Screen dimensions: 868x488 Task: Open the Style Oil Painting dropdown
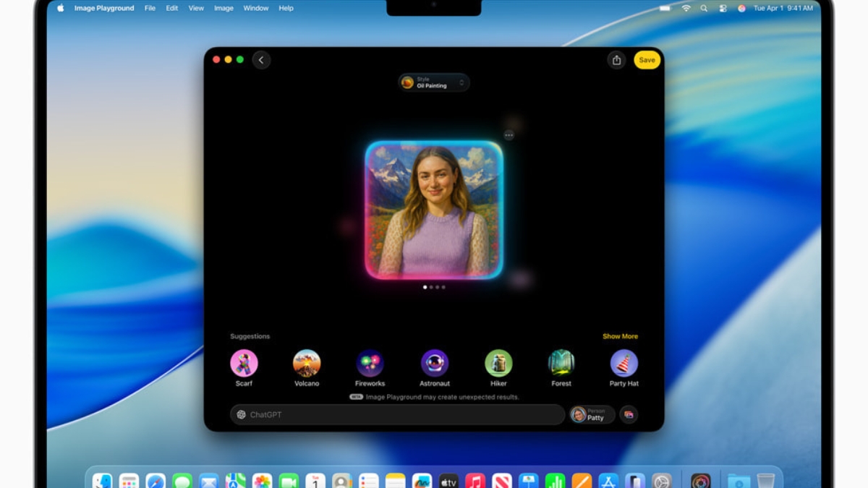click(x=434, y=82)
